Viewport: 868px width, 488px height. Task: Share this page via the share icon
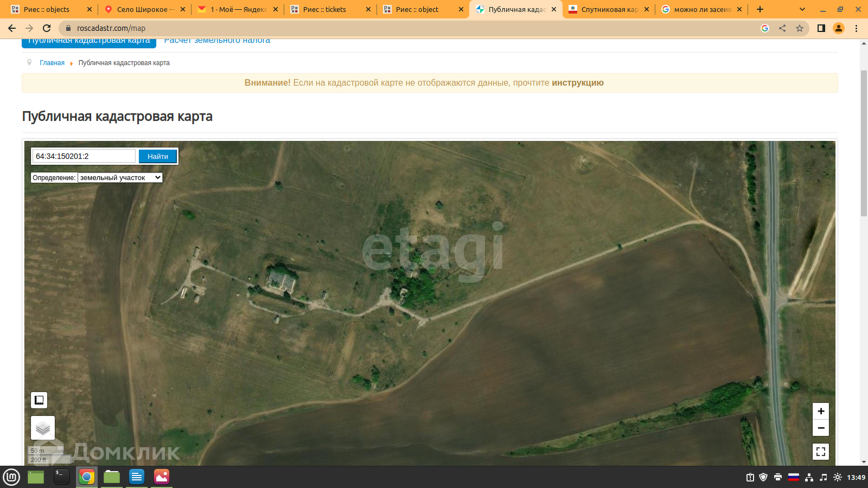tap(782, 28)
